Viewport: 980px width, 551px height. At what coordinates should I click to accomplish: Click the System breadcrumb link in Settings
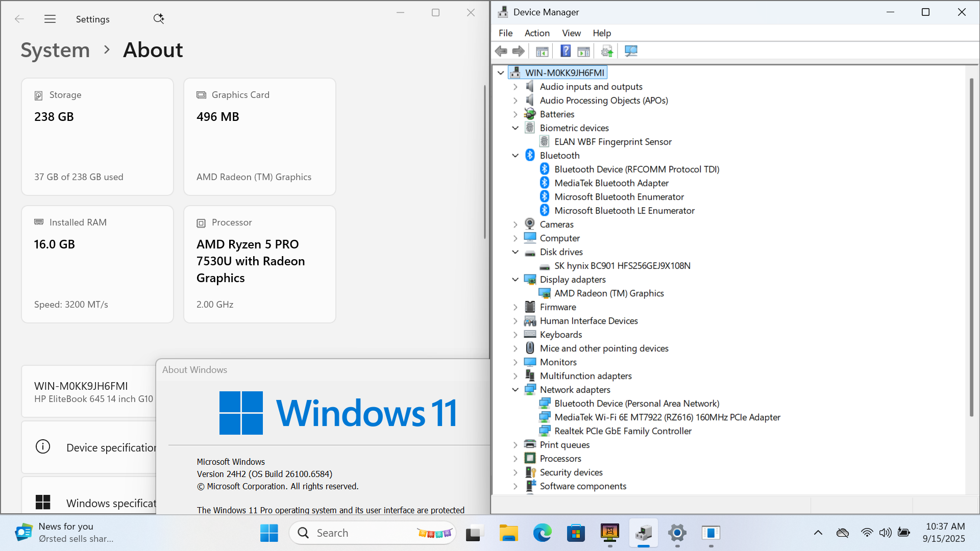[55, 50]
